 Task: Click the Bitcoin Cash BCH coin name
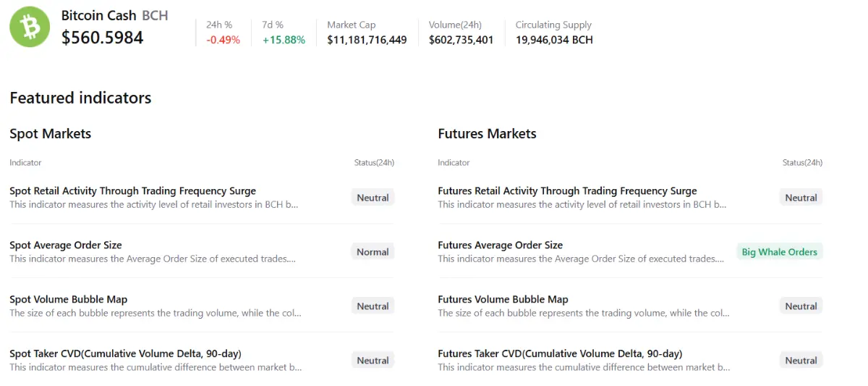click(x=114, y=15)
